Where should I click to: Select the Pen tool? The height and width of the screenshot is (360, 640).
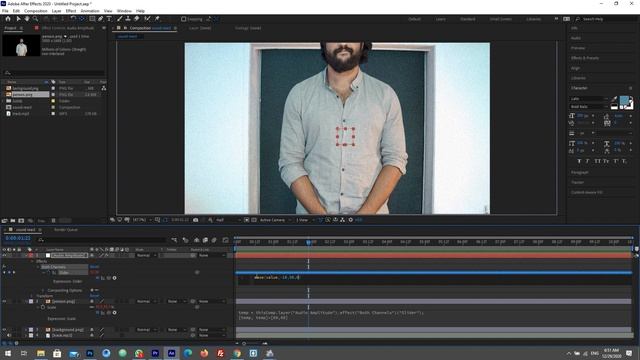[x=100, y=19]
